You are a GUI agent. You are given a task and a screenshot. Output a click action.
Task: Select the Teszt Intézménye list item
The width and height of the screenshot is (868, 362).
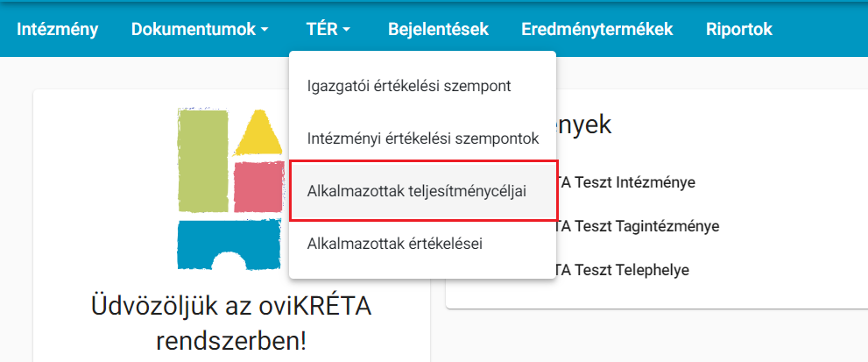pyautogui.click(x=625, y=182)
